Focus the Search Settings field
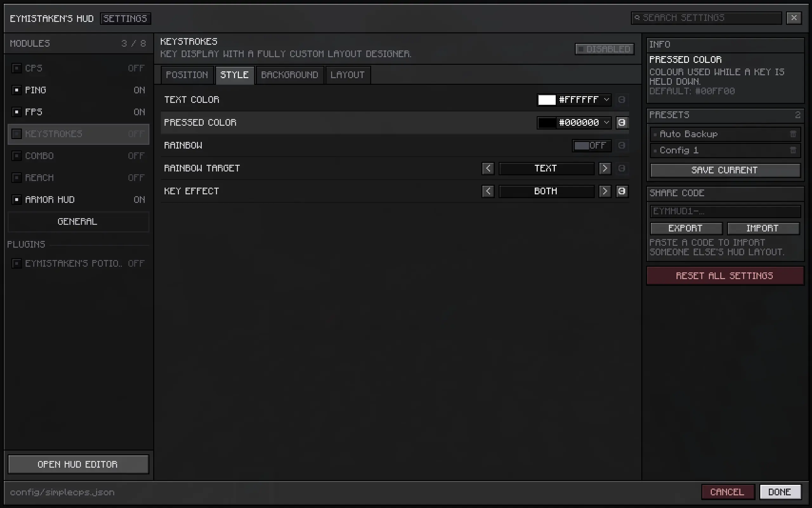The image size is (812, 508). point(706,18)
